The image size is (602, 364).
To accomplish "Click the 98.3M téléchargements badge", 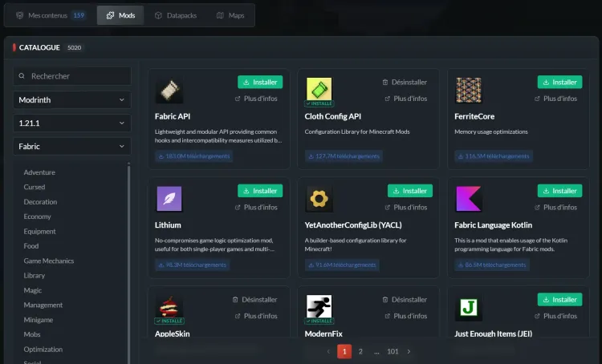I will (193, 265).
